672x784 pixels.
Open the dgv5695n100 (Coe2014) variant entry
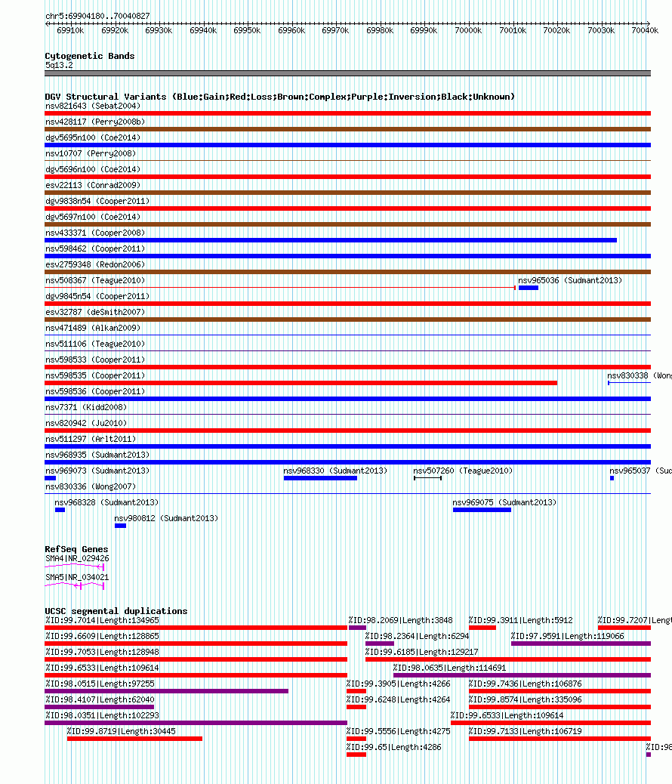pyautogui.click(x=93, y=137)
